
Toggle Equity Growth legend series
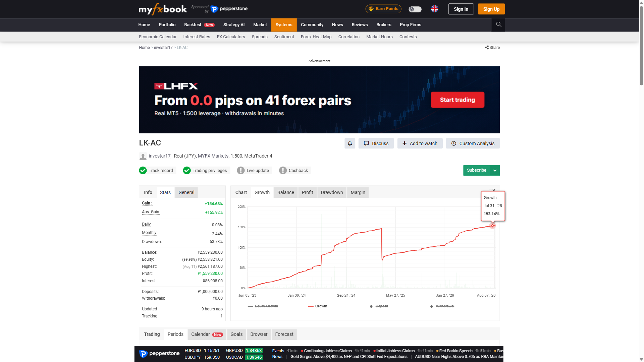[x=263, y=306]
